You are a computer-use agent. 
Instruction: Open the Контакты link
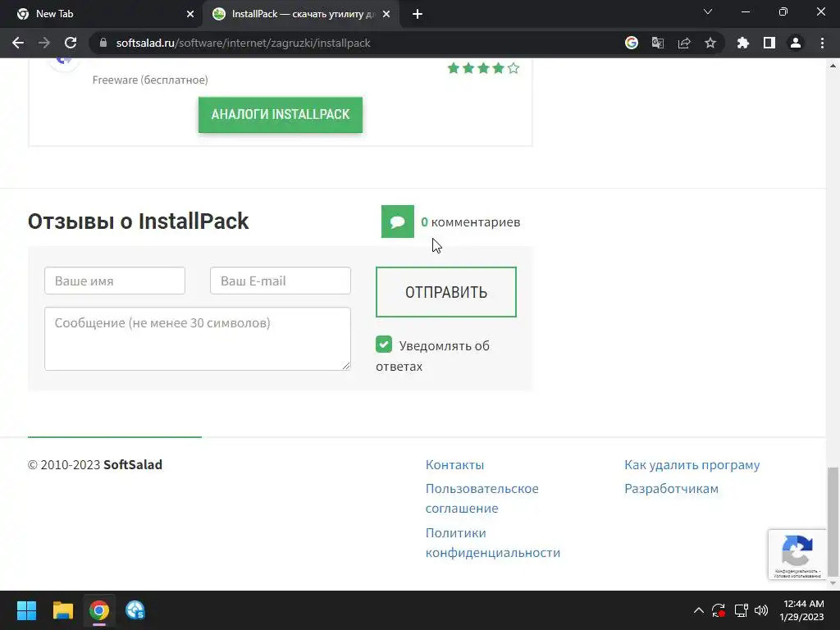coord(454,464)
